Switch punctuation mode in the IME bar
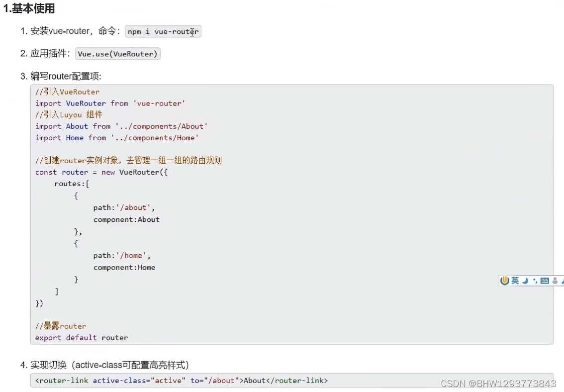Image resolution: width=564 pixels, height=392 pixels. [535, 281]
